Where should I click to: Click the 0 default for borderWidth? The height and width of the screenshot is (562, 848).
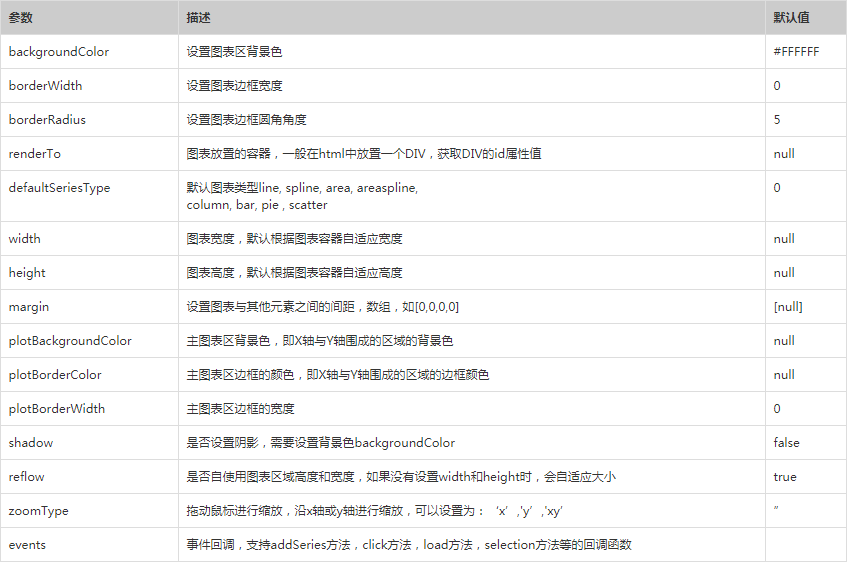coord(777,85)
